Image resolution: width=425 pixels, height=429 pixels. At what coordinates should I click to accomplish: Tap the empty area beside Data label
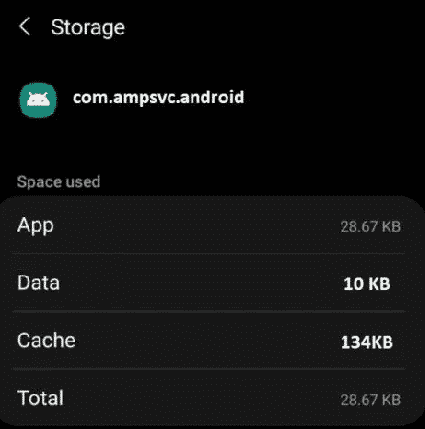tap(202, 283)
